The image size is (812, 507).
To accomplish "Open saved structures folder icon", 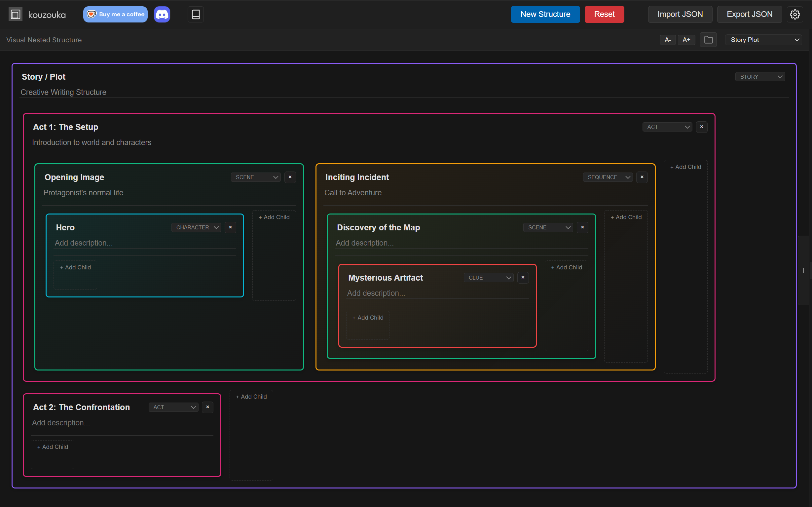I will 708,40.
